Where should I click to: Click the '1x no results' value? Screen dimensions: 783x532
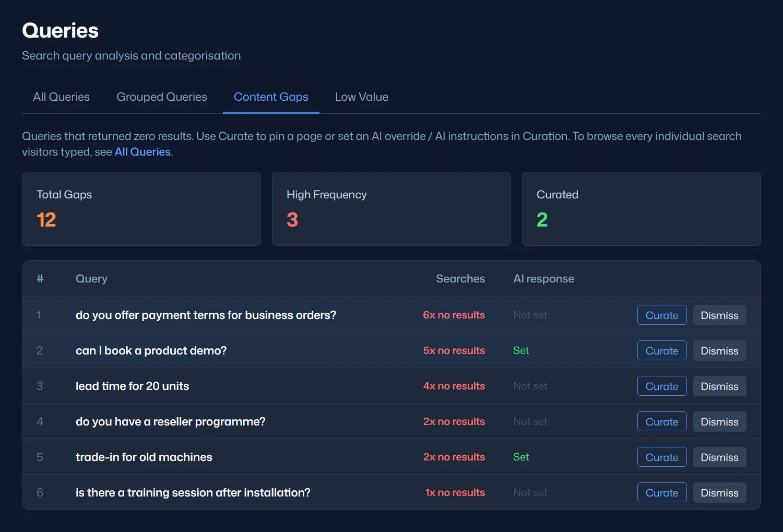455,492
